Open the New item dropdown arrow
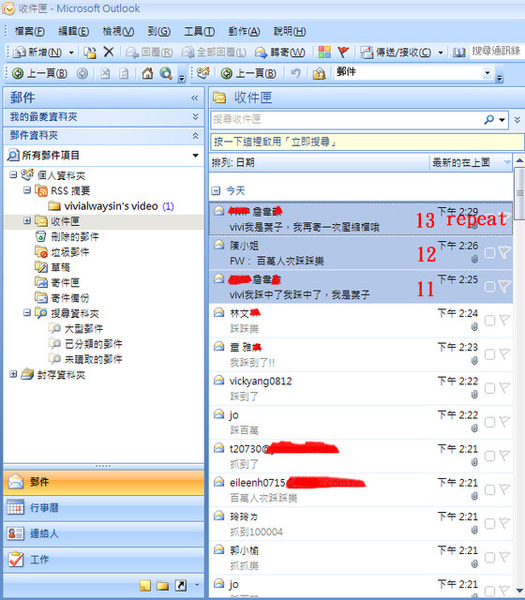525x600 pixels. [71, 52]
